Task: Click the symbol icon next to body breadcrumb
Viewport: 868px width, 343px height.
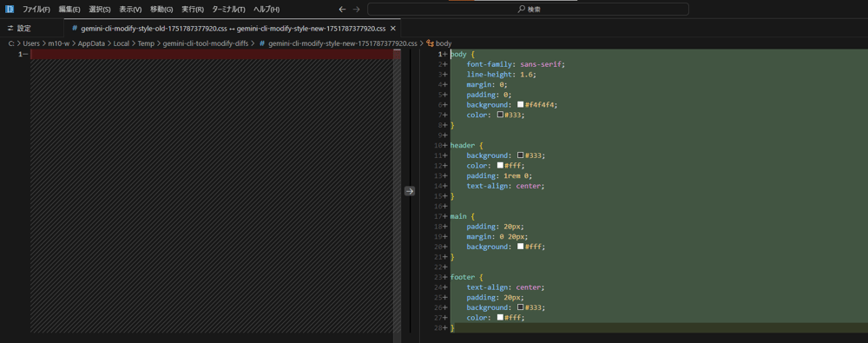Action: pos(430,43)
